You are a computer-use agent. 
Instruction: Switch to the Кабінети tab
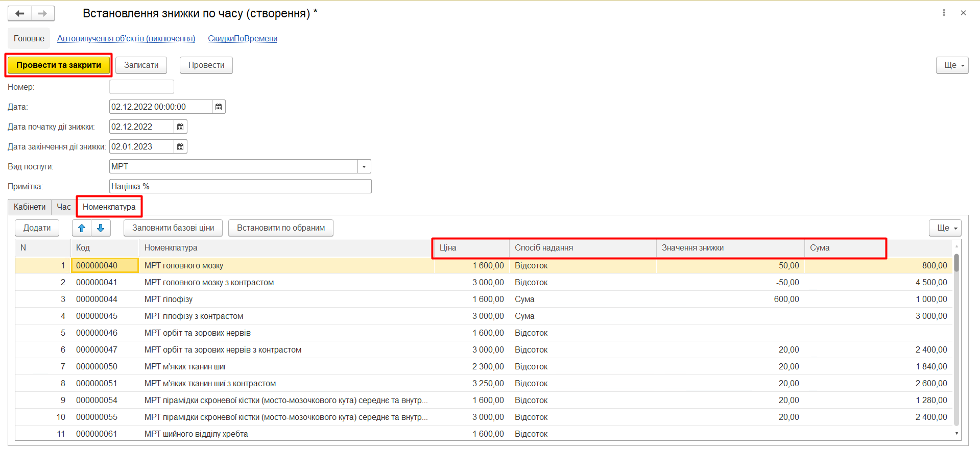(30, 207)
